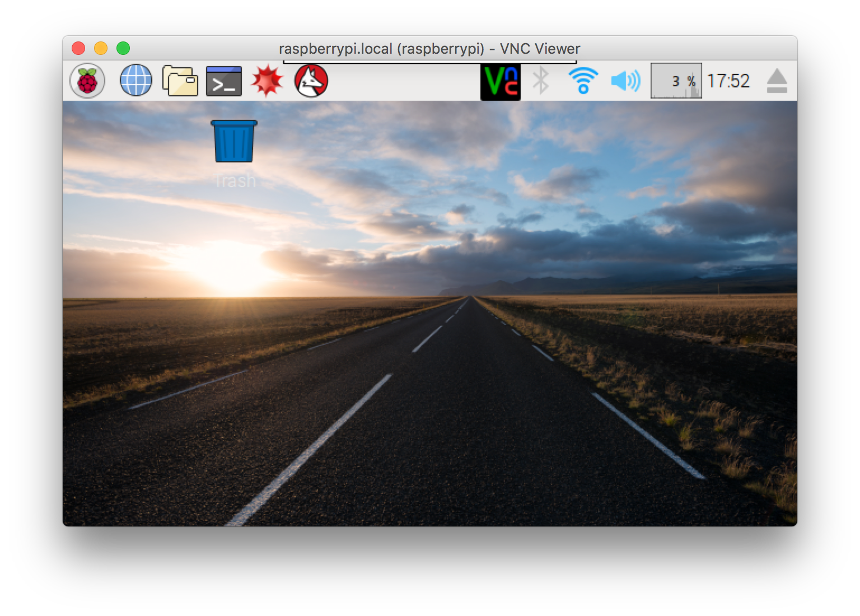This screenshot has width=860, height=616.
Task: Enable WiFi from the network icon
Action: (x=582, y=80)
